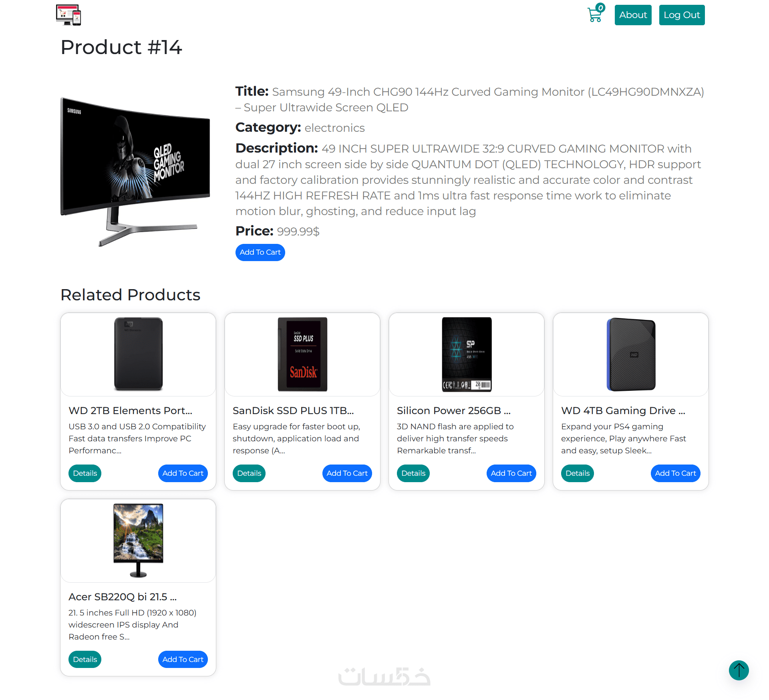View details of Silicon Power 256GB
Screen dimensions: 769x700
(x=413, y=473)
